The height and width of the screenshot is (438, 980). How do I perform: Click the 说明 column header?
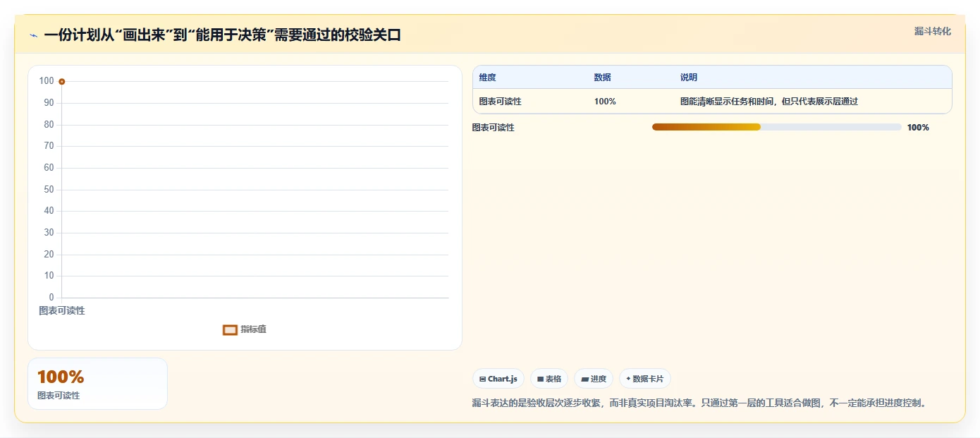(689, 78)
